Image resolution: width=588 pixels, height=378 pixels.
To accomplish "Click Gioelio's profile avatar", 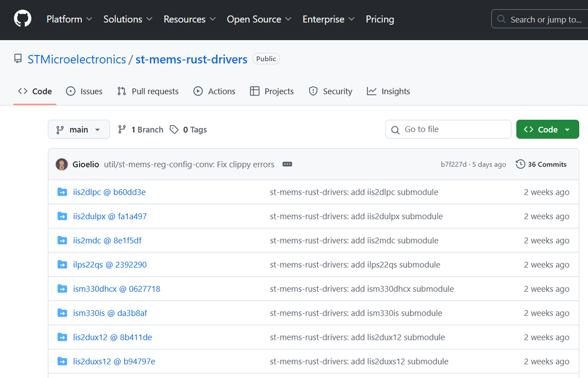I will pyautogui.click(x=61, y=164).
